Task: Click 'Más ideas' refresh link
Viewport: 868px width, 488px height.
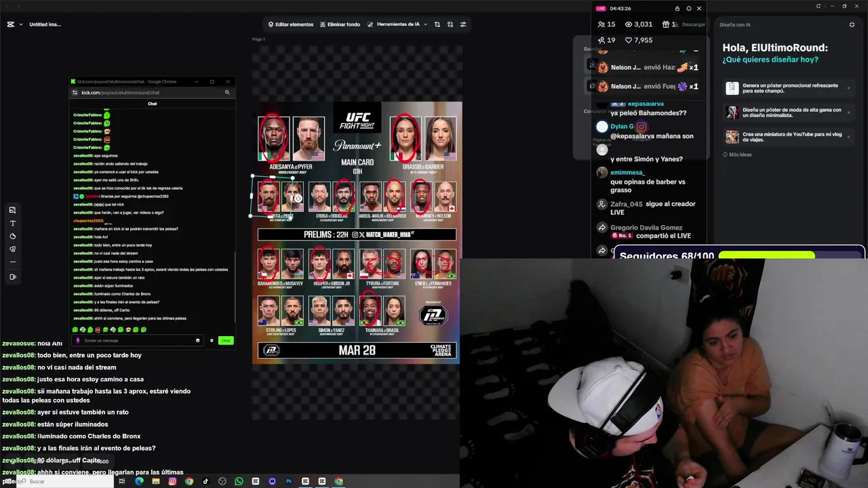Action: pyautogui.click(x=736, y=155)
